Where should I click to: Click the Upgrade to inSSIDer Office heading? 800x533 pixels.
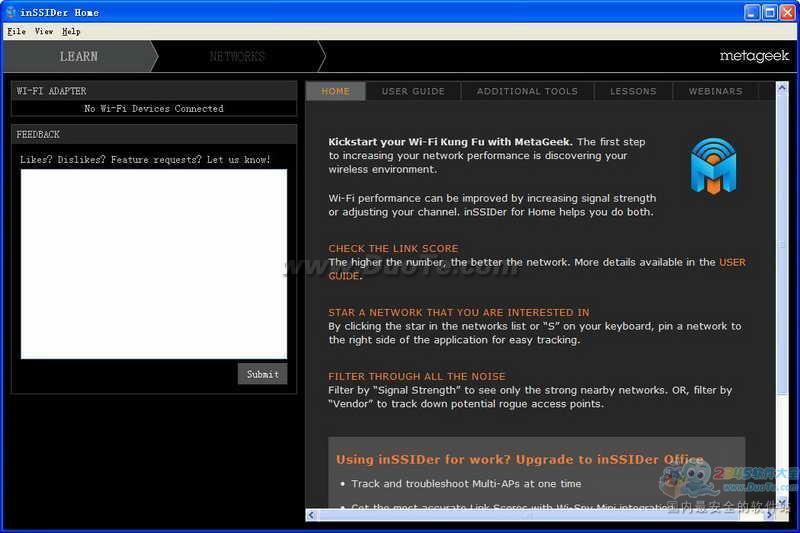point(519,460)
